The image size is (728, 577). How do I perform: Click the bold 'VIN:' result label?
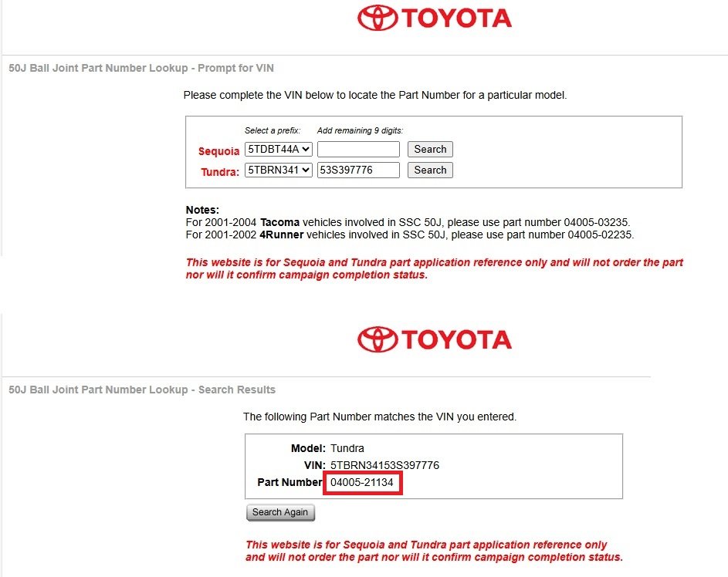pos(315,465)
